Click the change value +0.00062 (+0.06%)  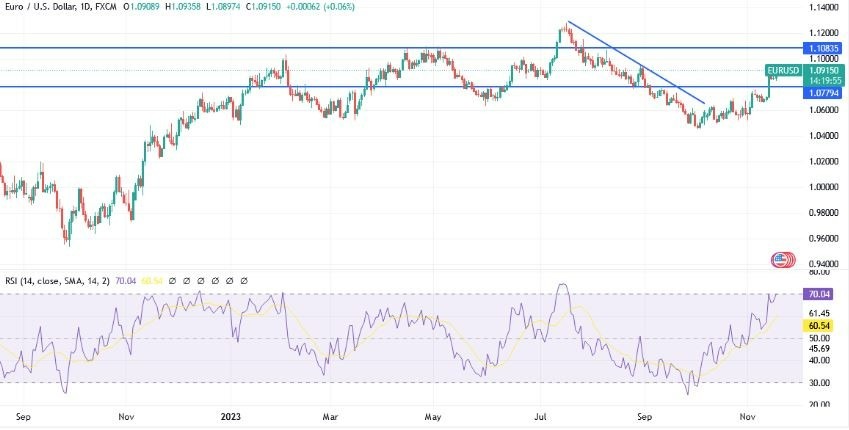coord(321,7)
